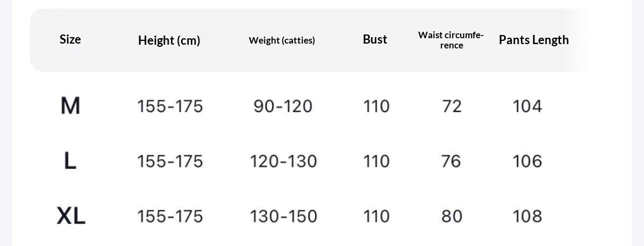
Task: Select waist value 76 in L row
Action: point(452,161)
